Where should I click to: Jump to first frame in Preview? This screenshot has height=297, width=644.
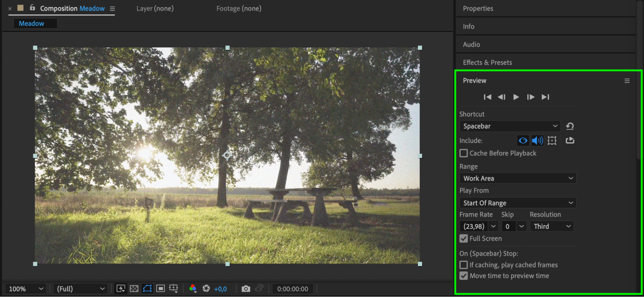point(487,97)
